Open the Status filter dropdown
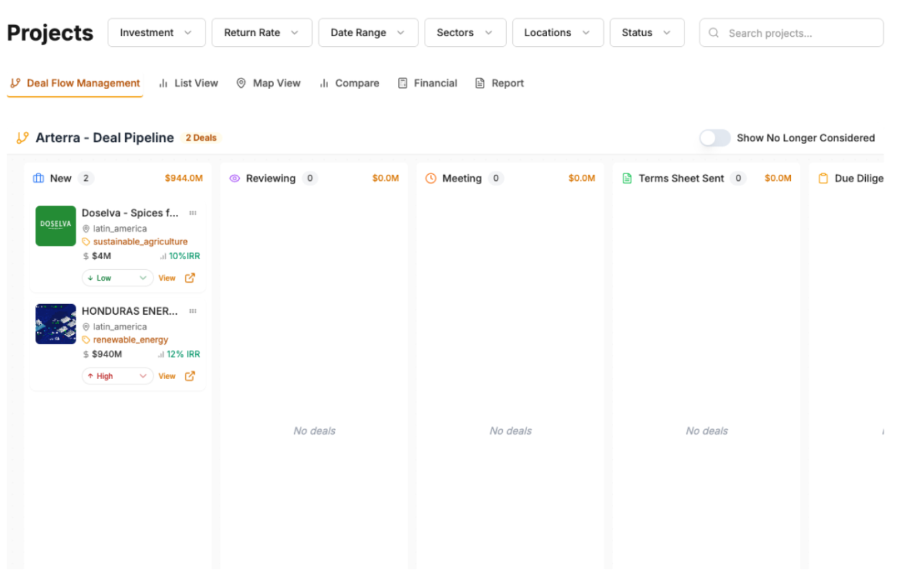The height and width of the screenshot is (588, 904). tap(647, 33)
